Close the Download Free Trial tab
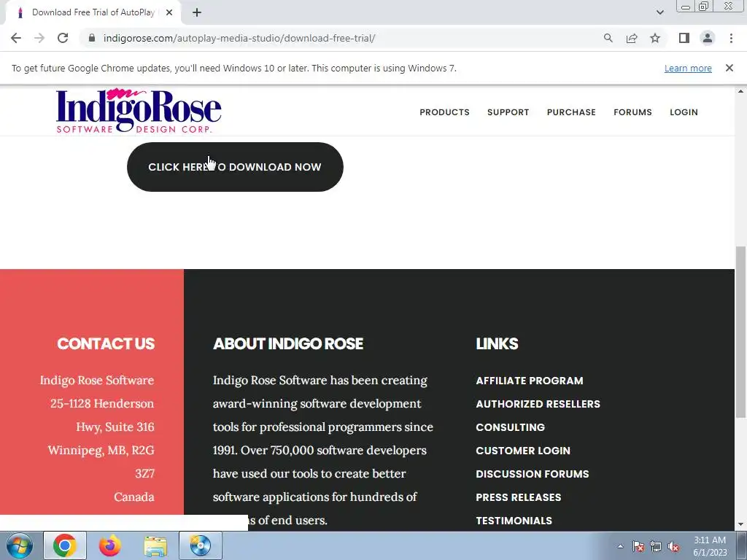The width and height of the screenshot is (747, 560). (169, 13)
